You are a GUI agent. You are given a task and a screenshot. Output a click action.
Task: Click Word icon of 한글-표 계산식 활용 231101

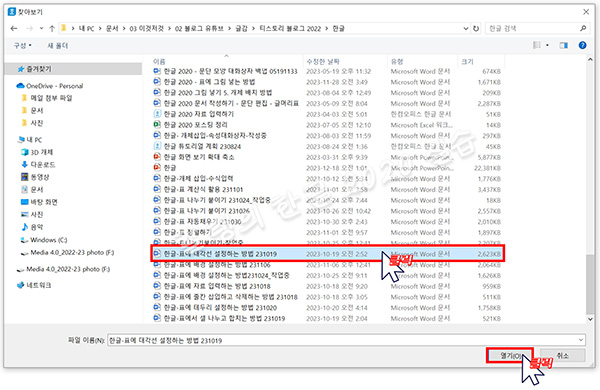click(x=157, y=189)
